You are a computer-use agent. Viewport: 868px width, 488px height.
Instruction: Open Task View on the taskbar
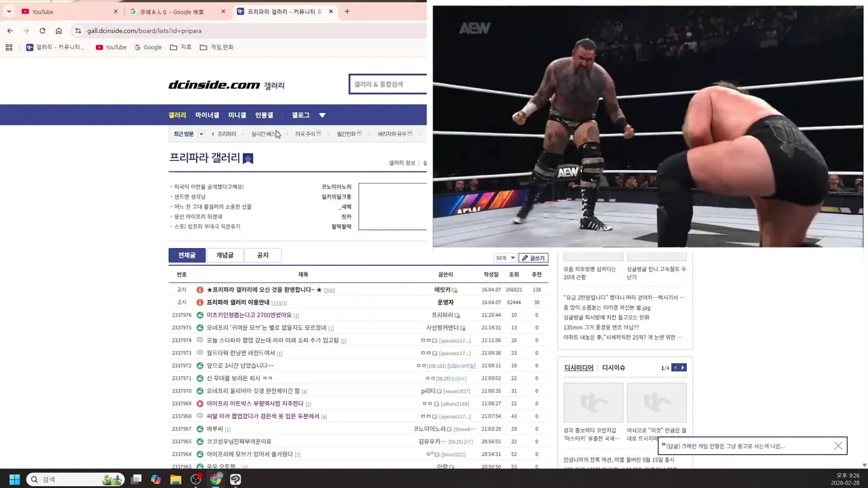pos(136,479)
